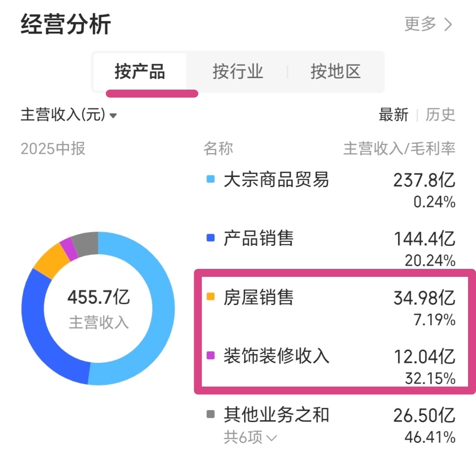Screen dimensions: 476x472
Task: Expand the 共6项 list
Action: point(250,438)
